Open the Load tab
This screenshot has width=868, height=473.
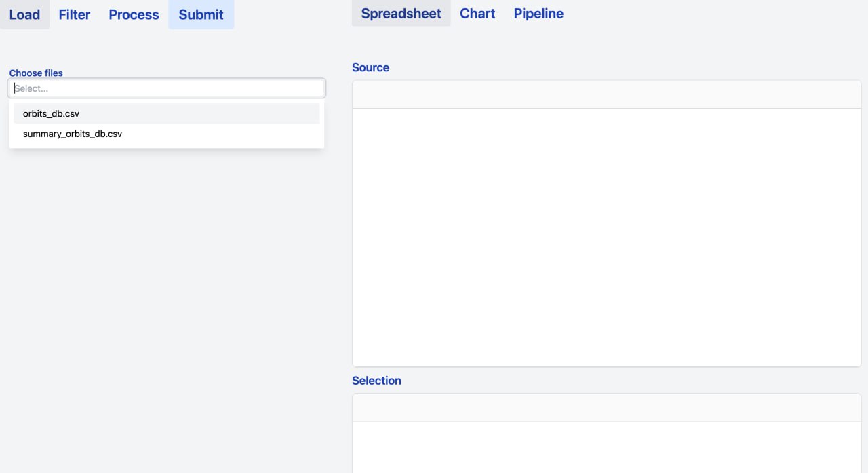point(24,14)
